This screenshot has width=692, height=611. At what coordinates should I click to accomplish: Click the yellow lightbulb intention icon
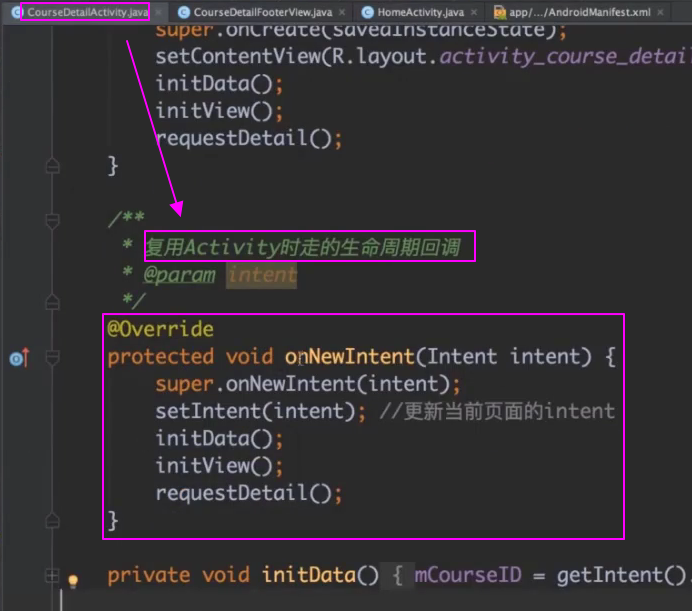click(73, 580)
